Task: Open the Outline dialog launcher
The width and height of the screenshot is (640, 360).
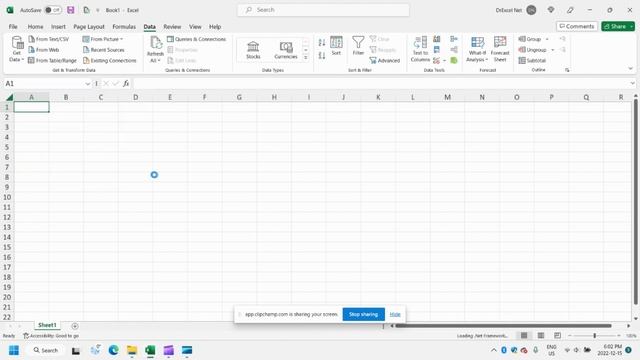Action: pyautogui.click(x=567, y=70)
